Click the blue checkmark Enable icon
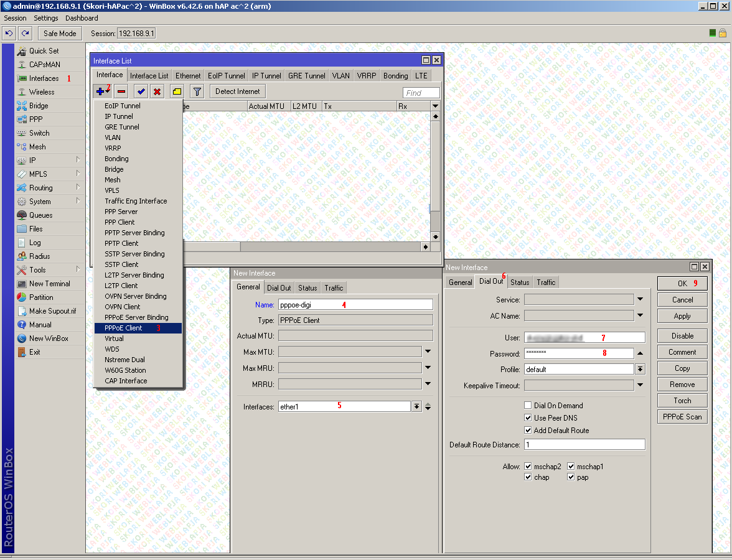The width and height of the screenshot is (732, 560). 141,91
